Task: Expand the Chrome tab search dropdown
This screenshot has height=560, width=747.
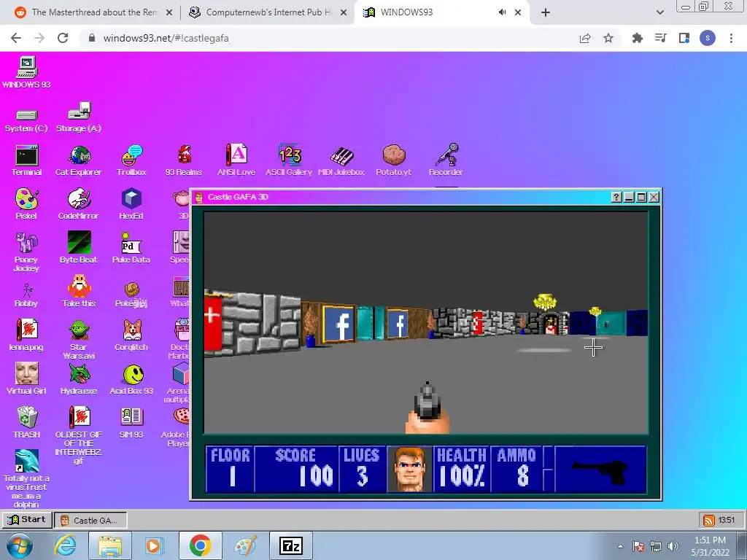Action: pyautogui.click(x=659, y=13)
